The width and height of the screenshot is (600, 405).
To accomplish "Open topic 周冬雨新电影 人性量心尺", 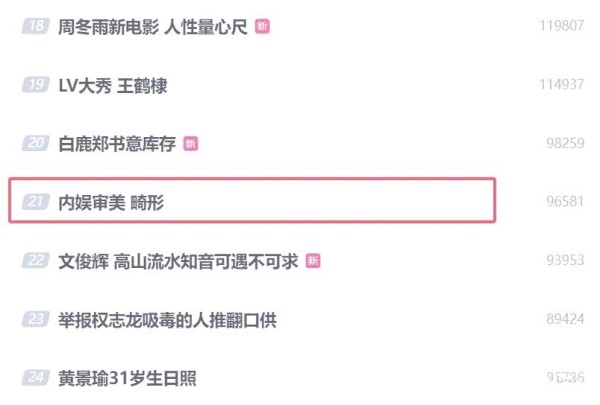I will coord(153,27).
